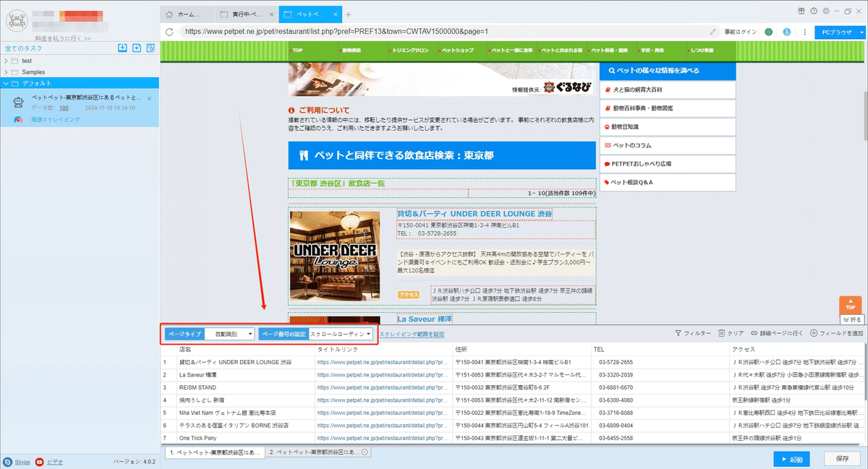Screen dimensions: 868x469
Task: Close the 実行中 tab with its X
Action: point(271,14)
